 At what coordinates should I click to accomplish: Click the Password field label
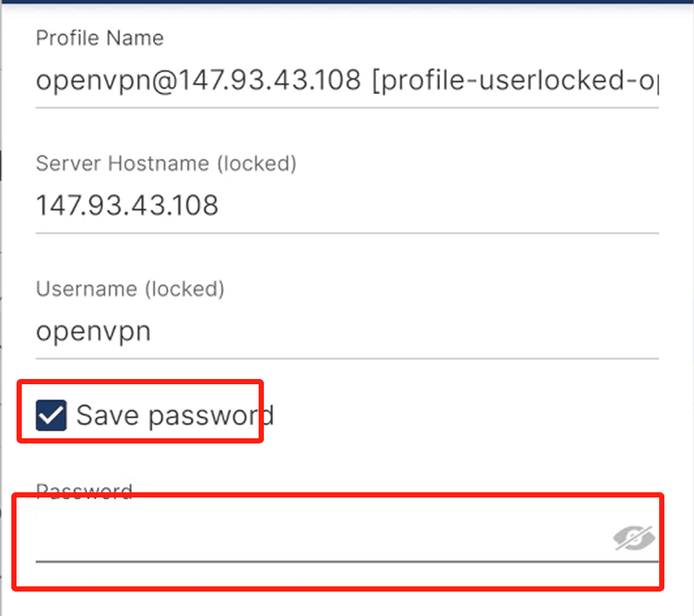tap(84, 491)
